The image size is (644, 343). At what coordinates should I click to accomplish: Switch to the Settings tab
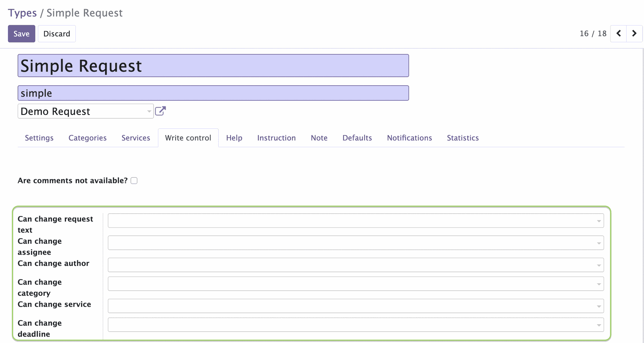click(x=39, y=138)
